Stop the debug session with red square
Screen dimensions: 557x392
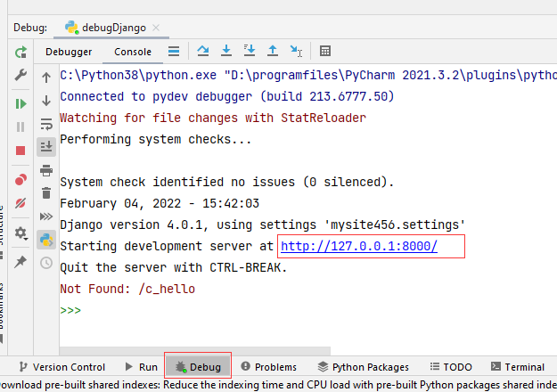[20, 150]
